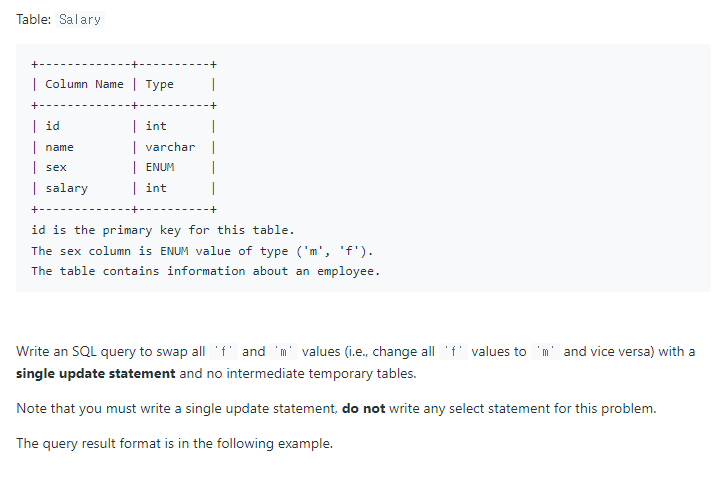This screenshot has height=481, width=724.
Task: Click the int type beside salary
Action: click(156, 188)
